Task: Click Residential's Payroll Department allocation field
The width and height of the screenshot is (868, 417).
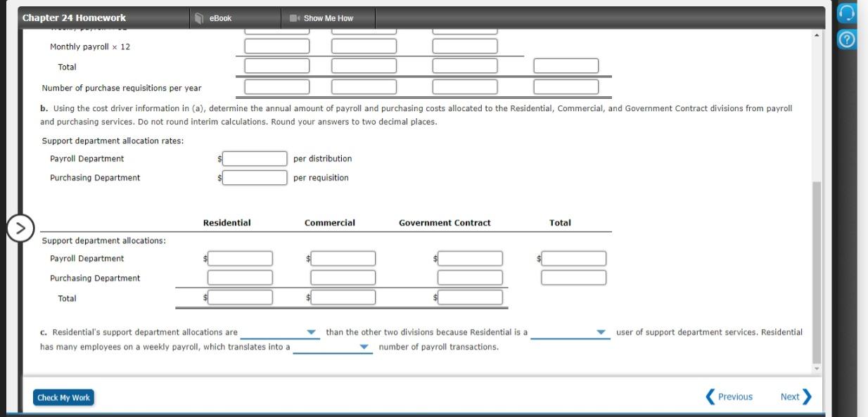Action: tap(241, 258)
